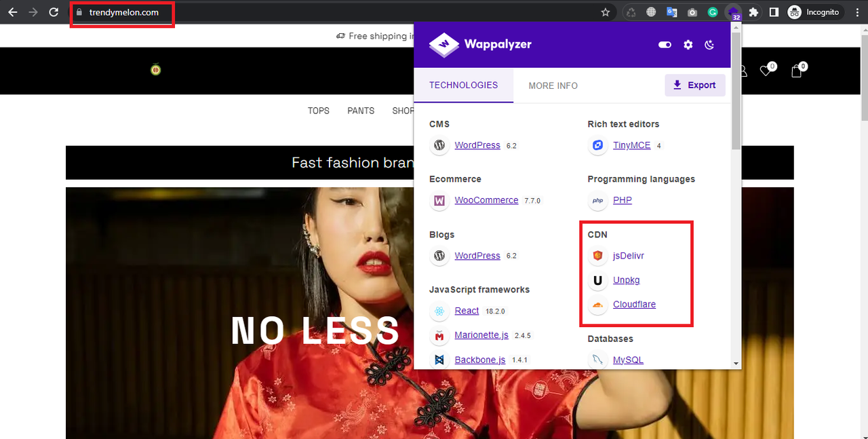
Task: Click the Ecommerce category heading
Action: pos(455,179)
